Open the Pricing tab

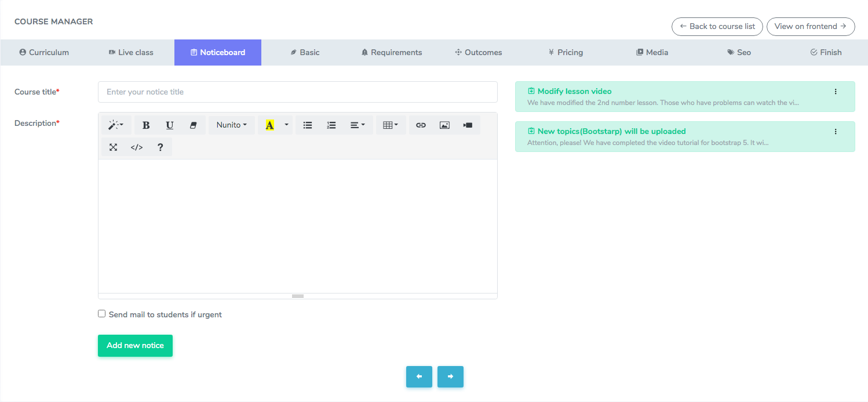pos(566,52)
